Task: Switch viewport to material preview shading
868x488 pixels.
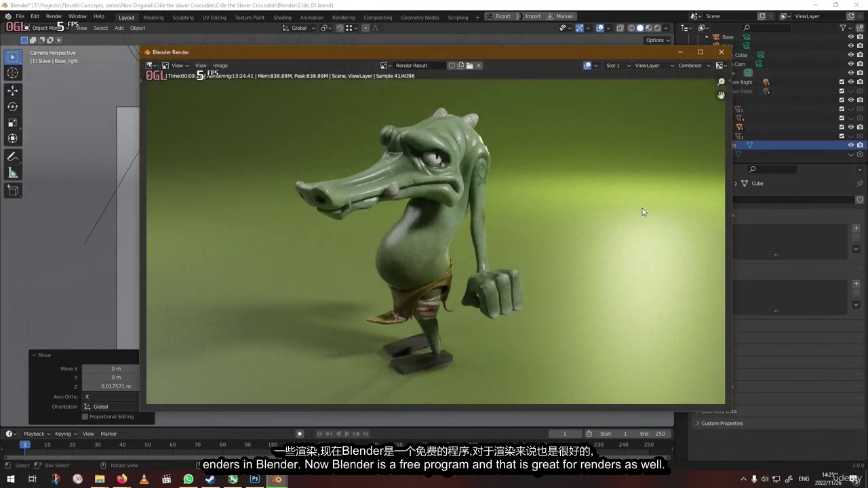Action: 648,28
